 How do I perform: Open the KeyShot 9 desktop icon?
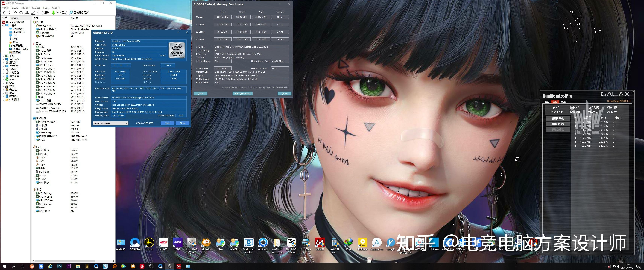tap(263, 244)
